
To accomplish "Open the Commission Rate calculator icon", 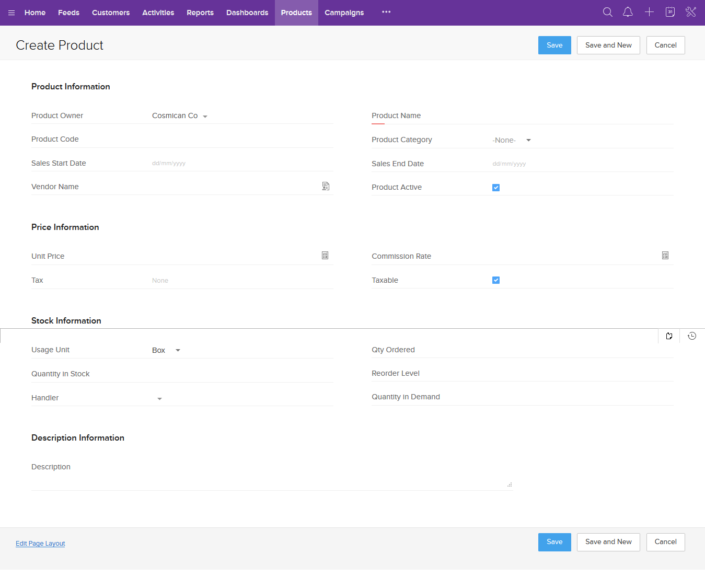I will click(x=665, y=255).
